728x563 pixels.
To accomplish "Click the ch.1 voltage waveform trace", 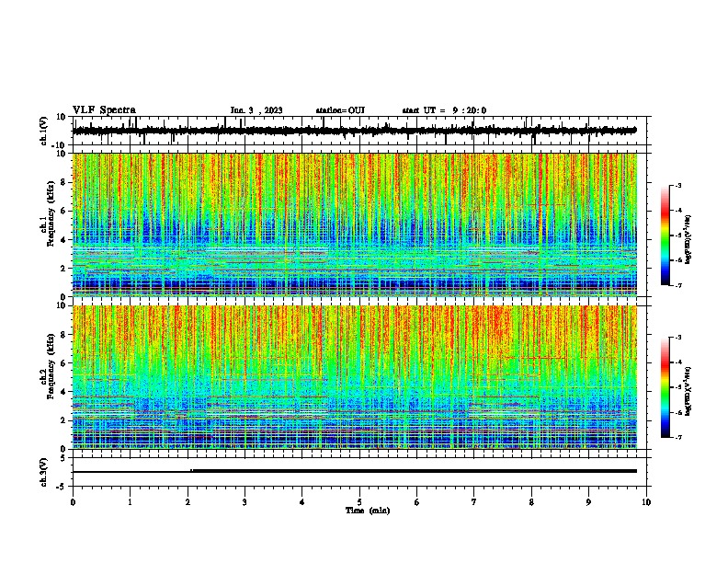I will pyautogui.click(x=355, y=131).
